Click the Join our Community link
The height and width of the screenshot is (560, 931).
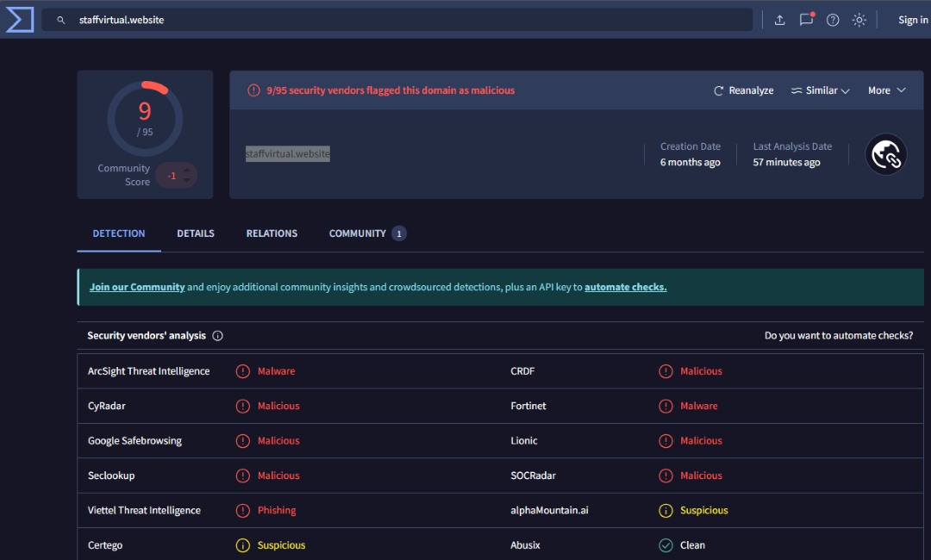pos(137,287)
